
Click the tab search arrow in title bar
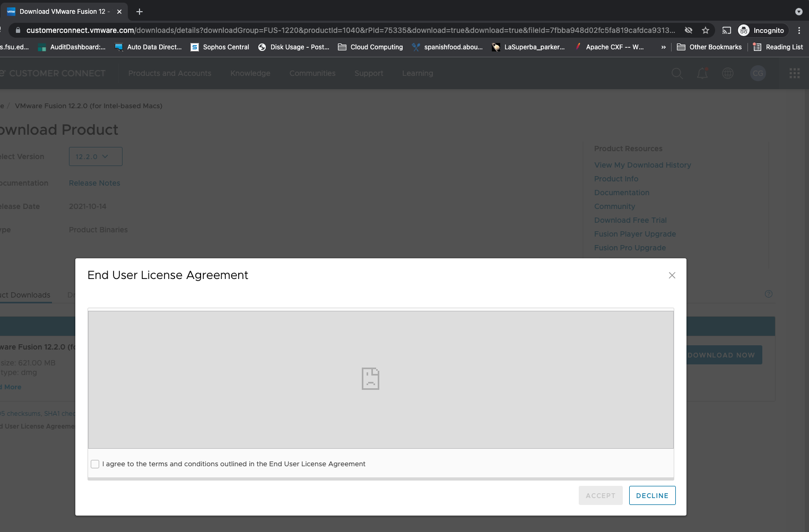pos(799,12)
